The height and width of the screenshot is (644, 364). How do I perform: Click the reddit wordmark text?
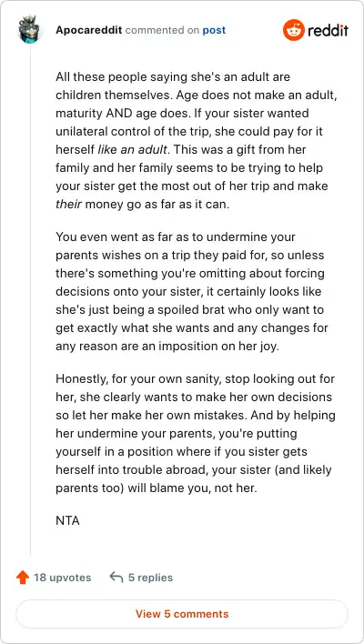click(x=329, y=30)
